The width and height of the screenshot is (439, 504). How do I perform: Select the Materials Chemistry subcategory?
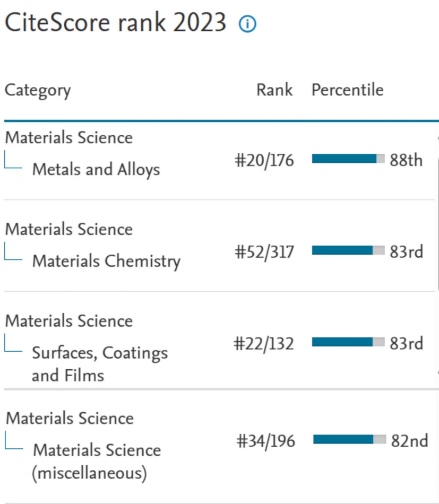pos(106,261)
